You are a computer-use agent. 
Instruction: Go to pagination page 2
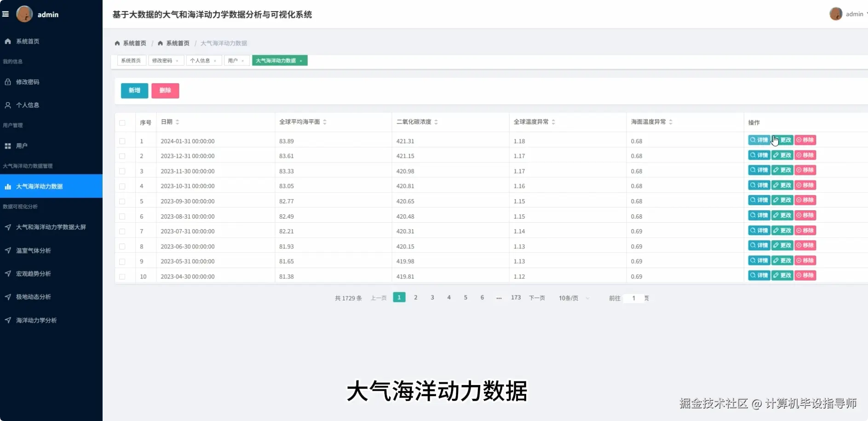(416, 298)
